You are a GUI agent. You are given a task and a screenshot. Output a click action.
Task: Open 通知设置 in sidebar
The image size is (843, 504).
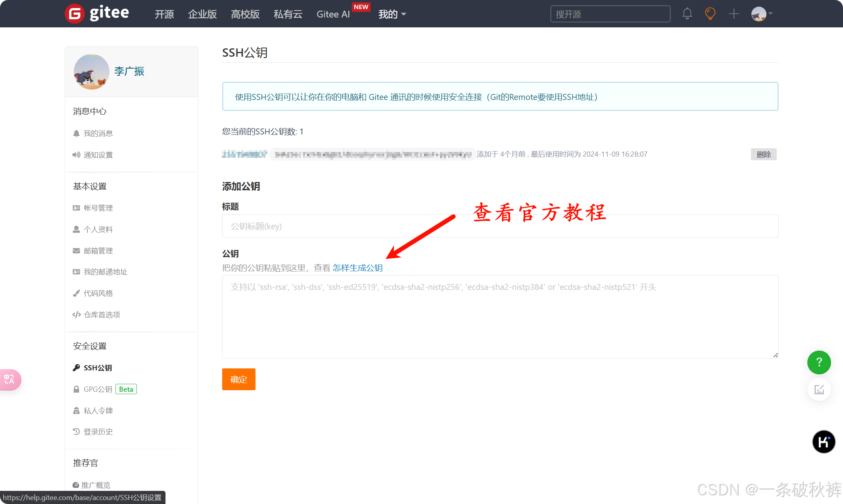pyautogui.click(x=98, y=155)
